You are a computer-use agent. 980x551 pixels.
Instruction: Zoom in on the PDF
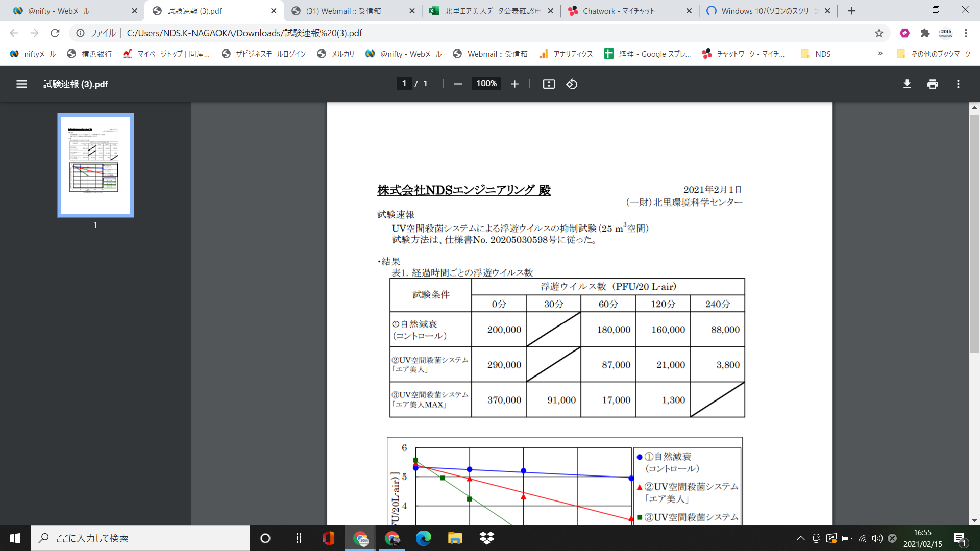point(514,84)
